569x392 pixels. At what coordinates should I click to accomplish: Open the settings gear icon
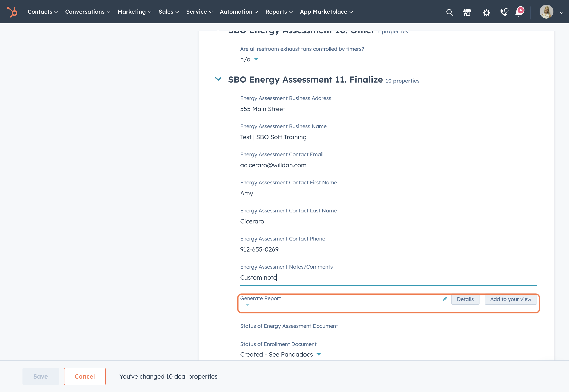pyautogui.click(x=486, y=12)
